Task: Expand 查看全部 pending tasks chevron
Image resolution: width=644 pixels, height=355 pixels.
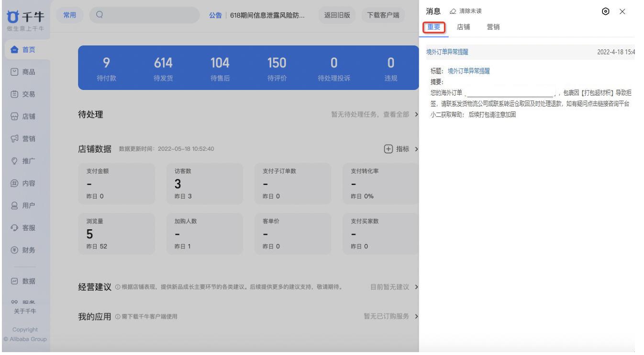Action: [416, 115]
